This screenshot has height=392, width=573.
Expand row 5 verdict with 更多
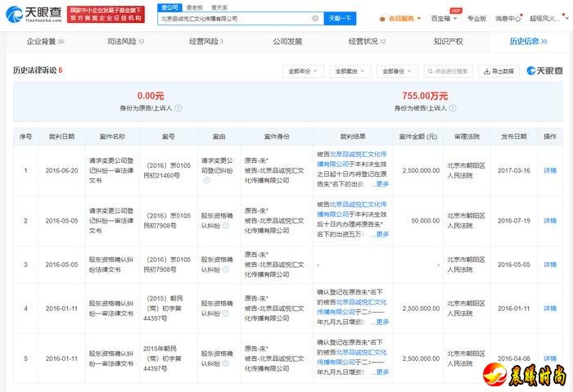pyautogui.click(x=382, y=372)
